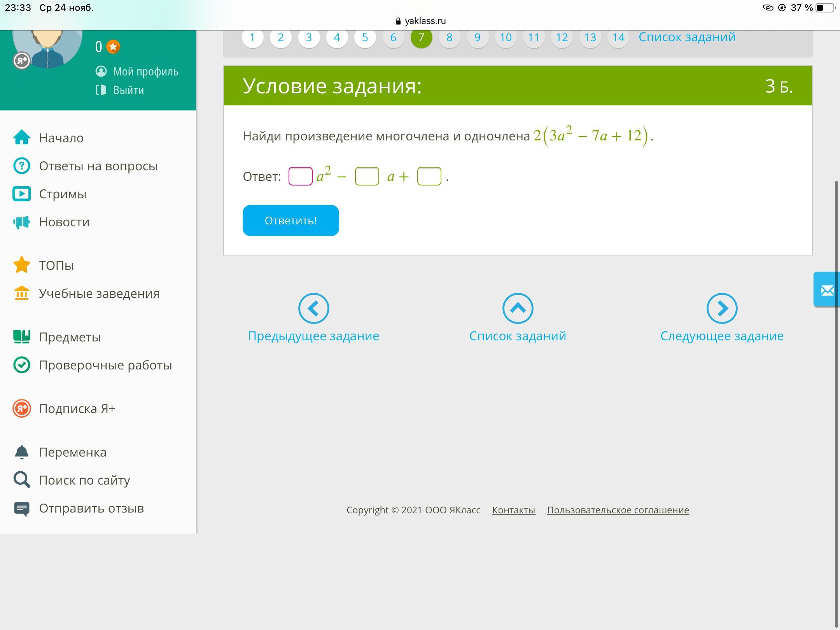Go to previous task arrow circle

[313, 308]
